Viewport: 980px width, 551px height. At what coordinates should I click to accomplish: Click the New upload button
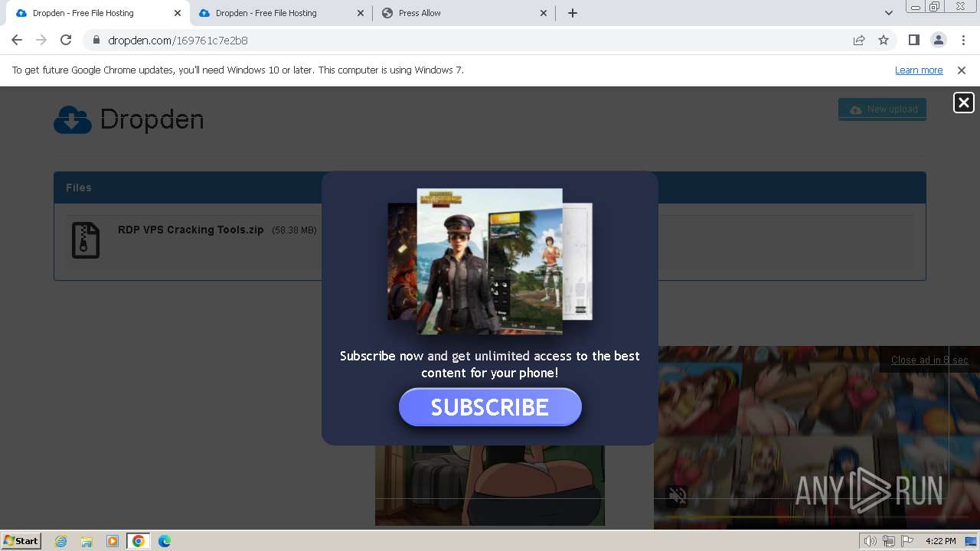click(x=882, y=109)
